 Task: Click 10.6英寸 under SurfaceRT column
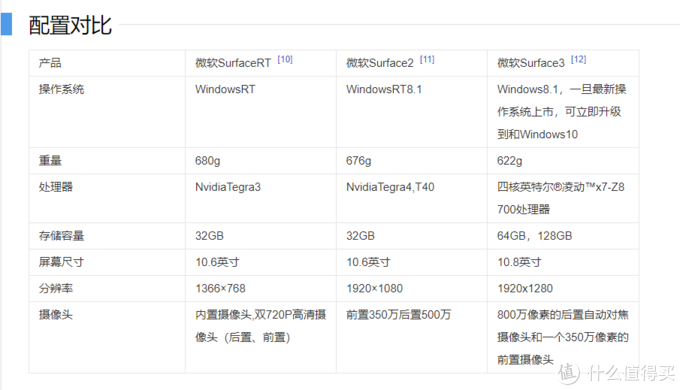pyautogui.click(x=217, y=262)
